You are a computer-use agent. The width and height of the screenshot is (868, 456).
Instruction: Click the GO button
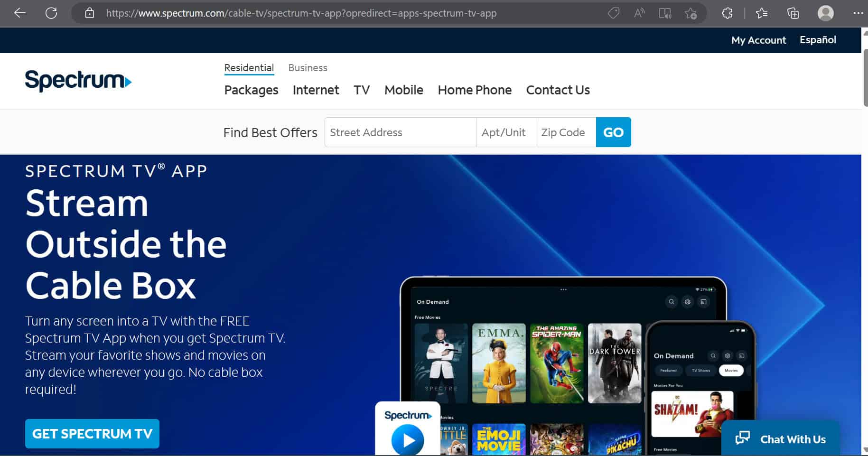pos(613,132)
